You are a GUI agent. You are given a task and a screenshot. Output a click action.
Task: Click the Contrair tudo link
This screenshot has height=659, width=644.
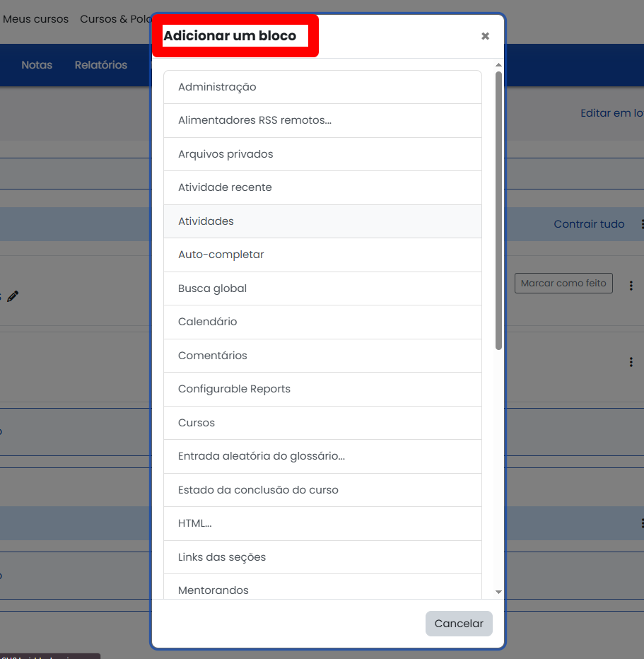(x=589, y=224)
